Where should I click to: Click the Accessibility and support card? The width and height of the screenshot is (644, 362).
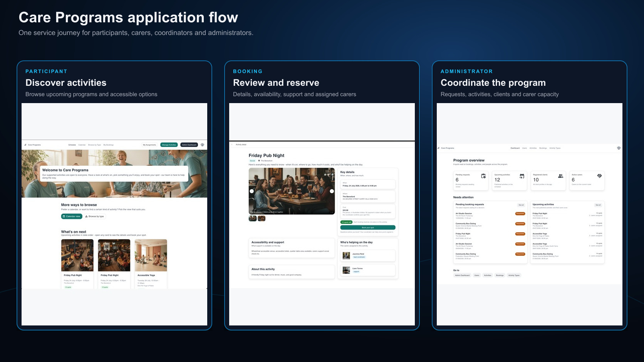292,248
